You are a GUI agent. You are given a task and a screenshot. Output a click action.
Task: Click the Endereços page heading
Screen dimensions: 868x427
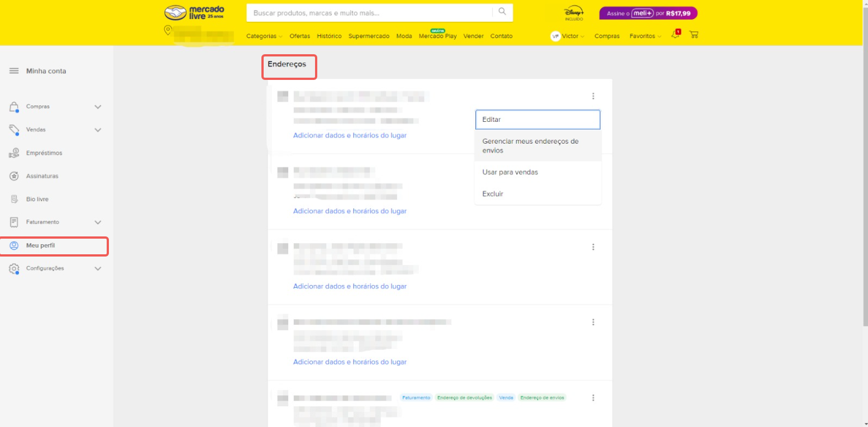pyautogui.click(x=287, y=64)
